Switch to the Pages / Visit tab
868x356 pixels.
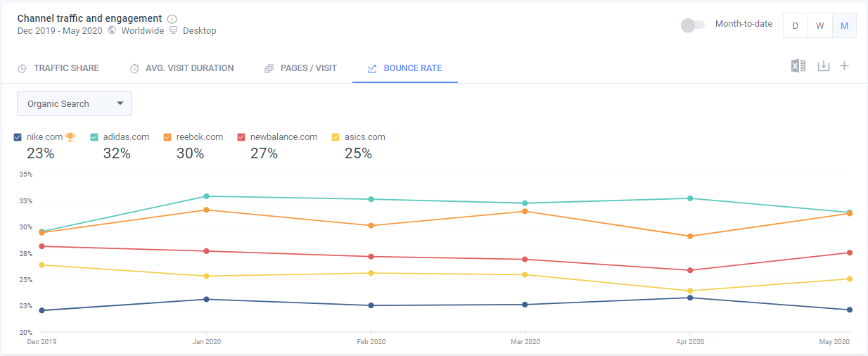[300, 68]
